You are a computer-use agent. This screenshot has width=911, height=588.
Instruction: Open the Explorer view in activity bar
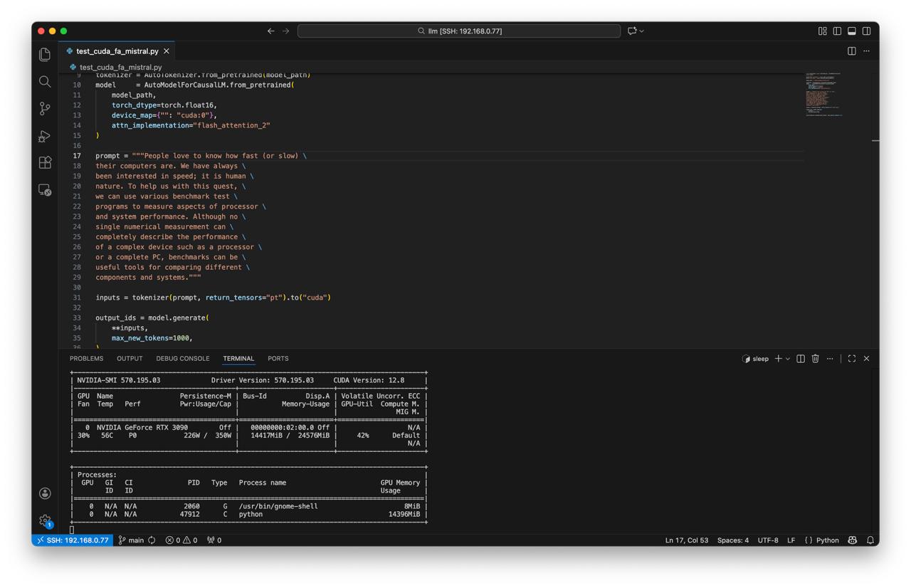pyautogui.click(x=45, y=55)
